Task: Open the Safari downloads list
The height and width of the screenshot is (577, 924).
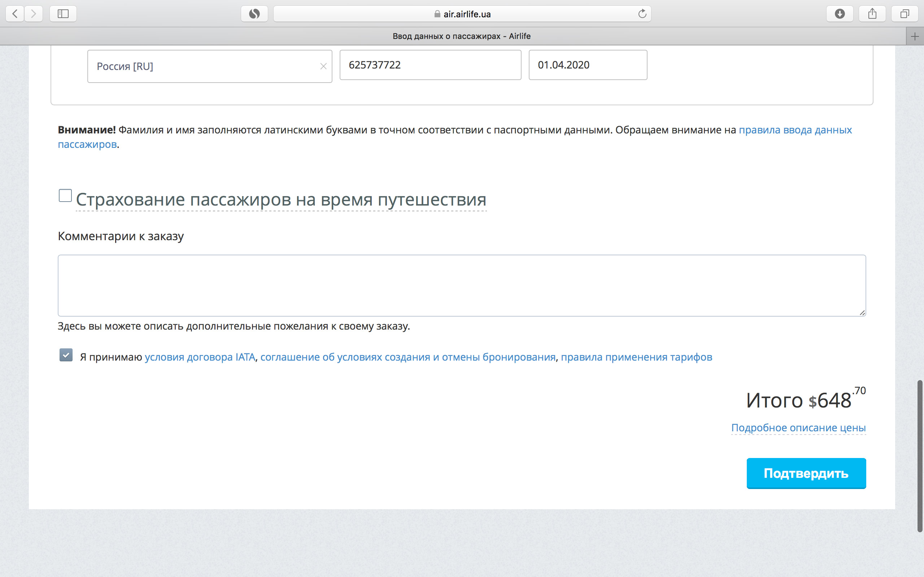Action: pos(839,14)
